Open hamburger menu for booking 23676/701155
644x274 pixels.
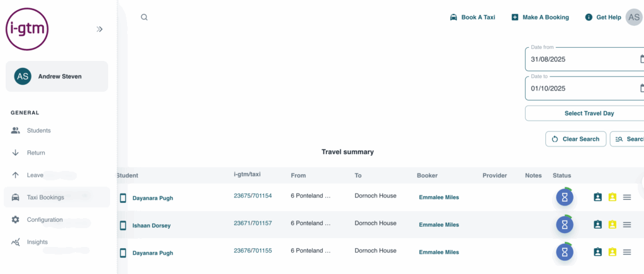tap(627, 252)
